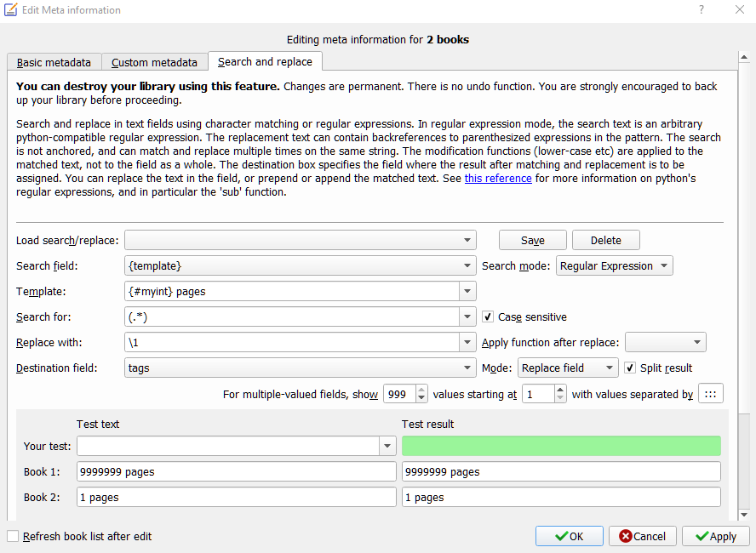Image resolution: width=756 pixels, height=553 pixels.
Task: Increase the show values count spinner
Action: [422, 390]
